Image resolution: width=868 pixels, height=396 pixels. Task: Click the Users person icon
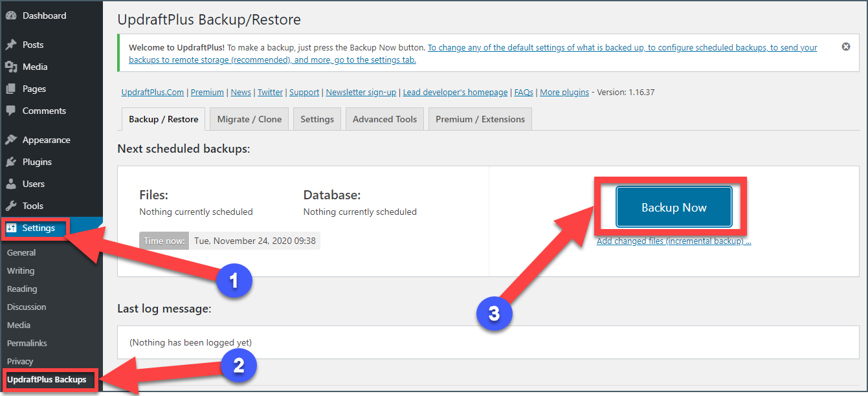click(x=11, y=184)
